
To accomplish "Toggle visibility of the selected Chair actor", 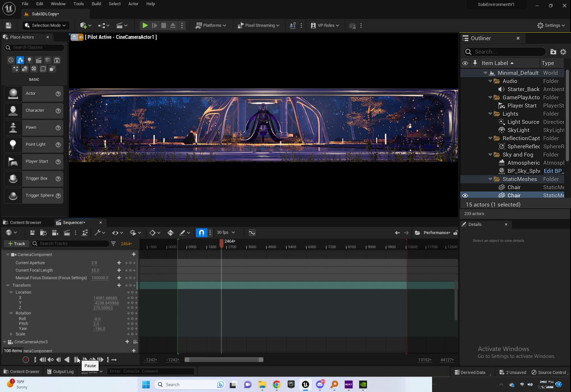I will [465, 195].
